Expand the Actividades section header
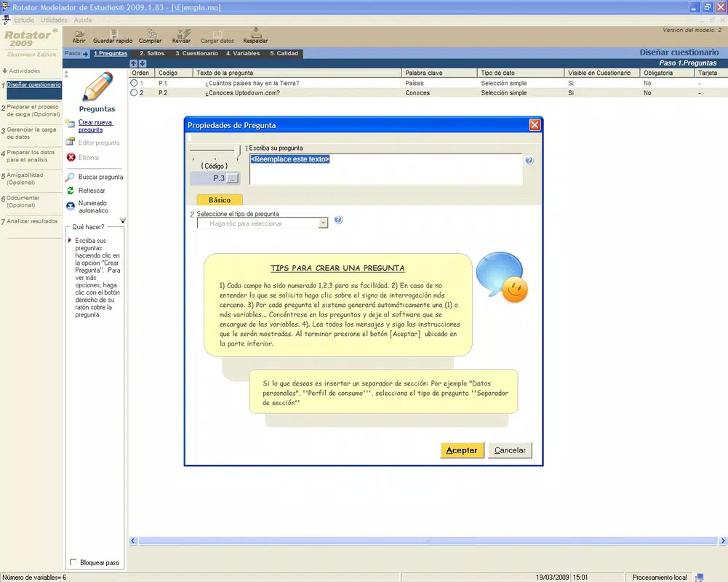This screenshot has width=728, height=582. tap(21, 71)
